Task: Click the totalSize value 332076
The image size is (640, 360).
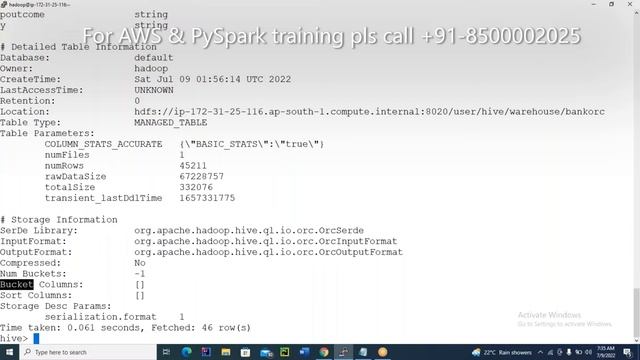Action: pyautogui.click(x=196, y=187)
